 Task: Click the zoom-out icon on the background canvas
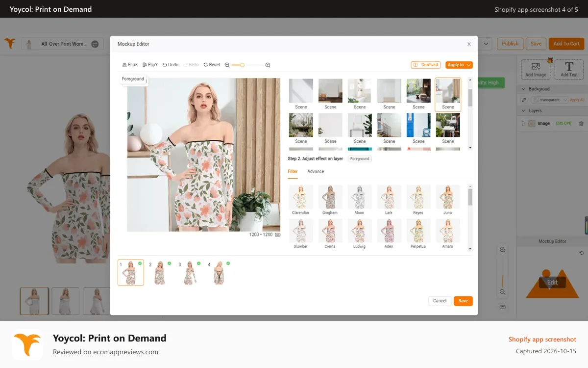pos(502,292)
